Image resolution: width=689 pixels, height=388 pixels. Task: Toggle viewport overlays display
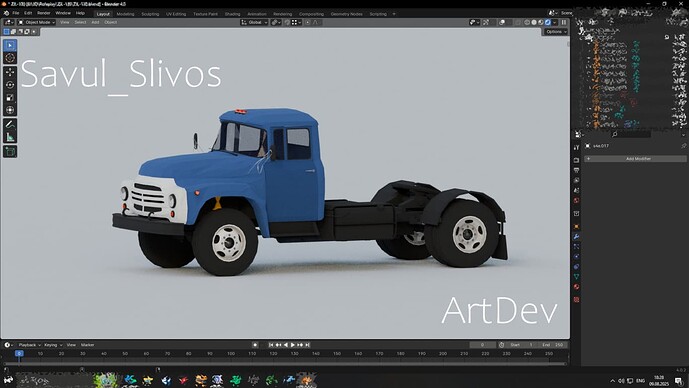[502, 22]
